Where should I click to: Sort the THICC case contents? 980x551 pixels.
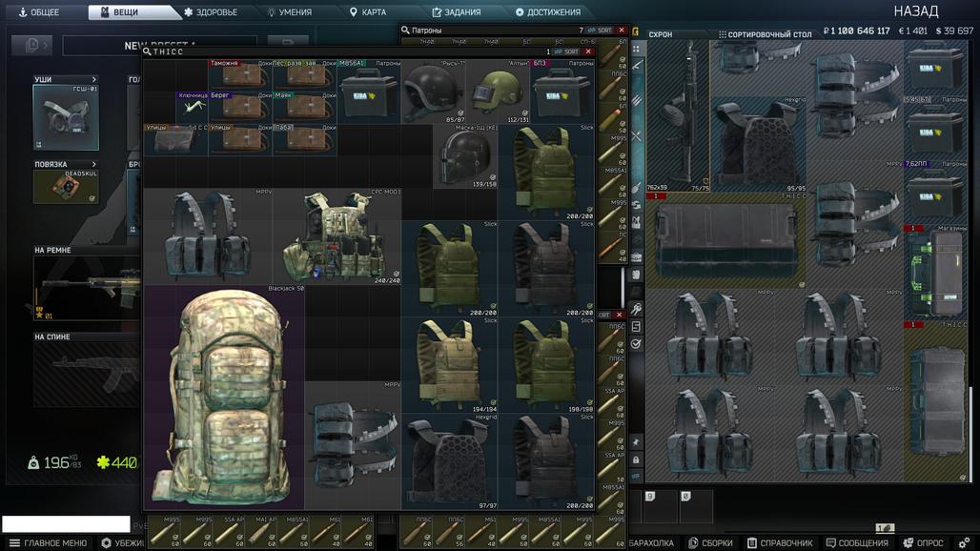(567, 51)
